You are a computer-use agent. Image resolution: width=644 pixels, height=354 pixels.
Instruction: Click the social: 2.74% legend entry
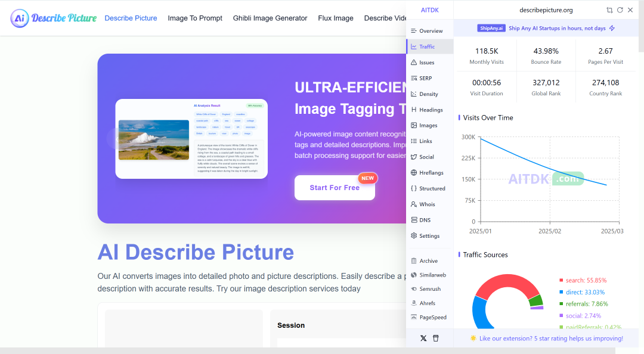pyautogui.click(x=580, y=316)
